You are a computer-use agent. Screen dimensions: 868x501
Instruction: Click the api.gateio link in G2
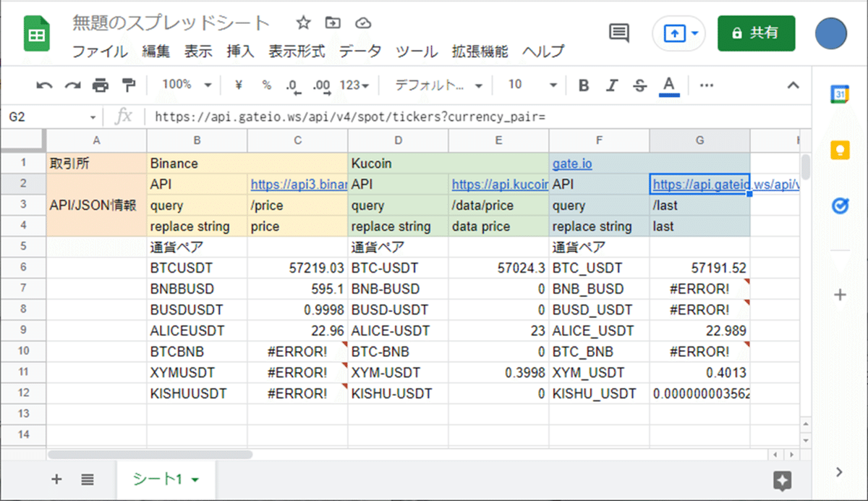pos(700,185)
